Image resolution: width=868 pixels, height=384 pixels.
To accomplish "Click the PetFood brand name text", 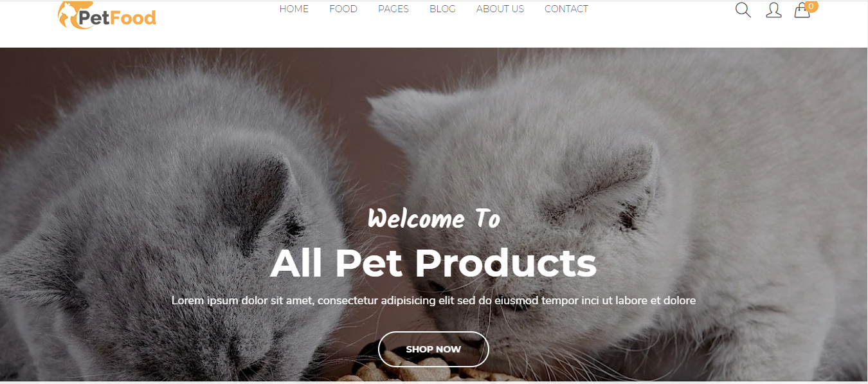I will coord(118,17).
